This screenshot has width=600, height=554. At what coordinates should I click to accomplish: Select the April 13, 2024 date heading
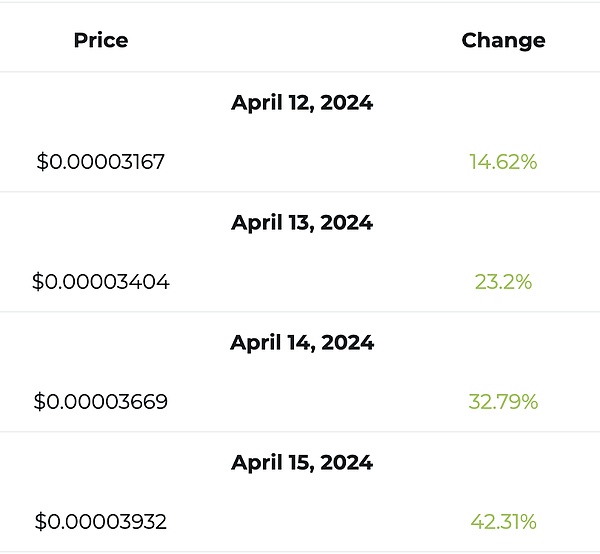(x=302, y=223)
